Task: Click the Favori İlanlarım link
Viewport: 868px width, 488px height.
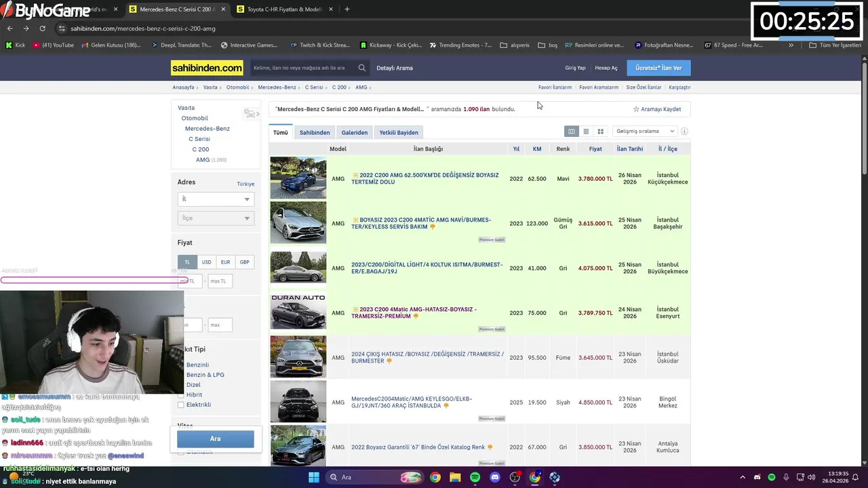Action: click(x=555, y=87)
